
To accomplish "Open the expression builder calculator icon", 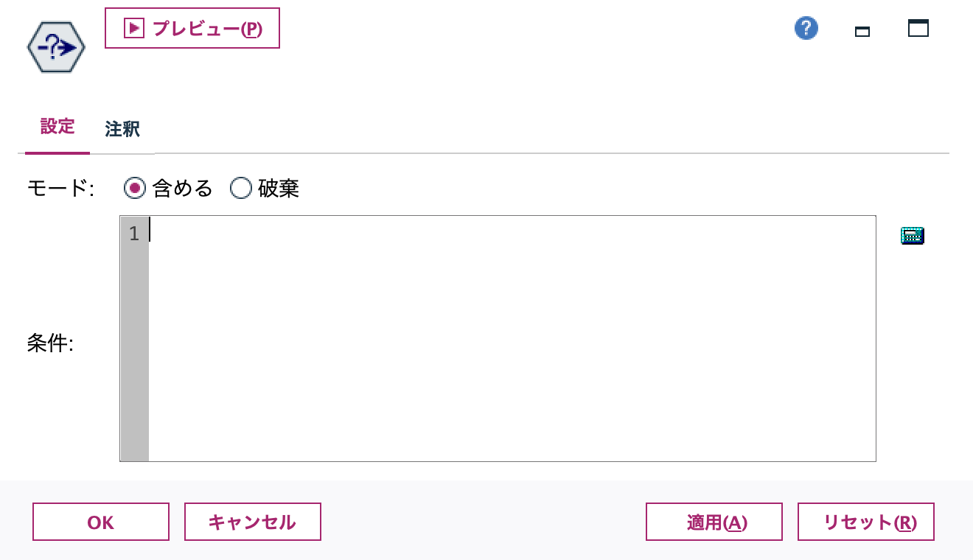I will tap(912, 235).
